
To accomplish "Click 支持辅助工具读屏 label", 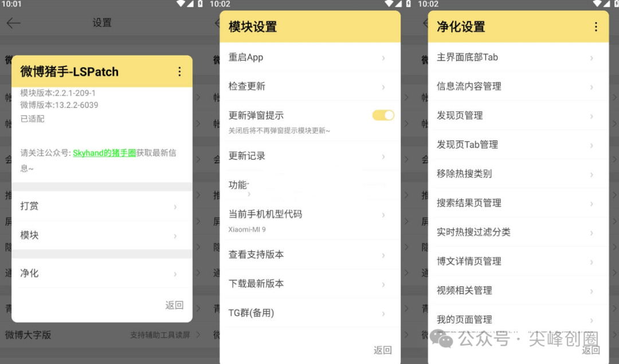I will point(160,335).
